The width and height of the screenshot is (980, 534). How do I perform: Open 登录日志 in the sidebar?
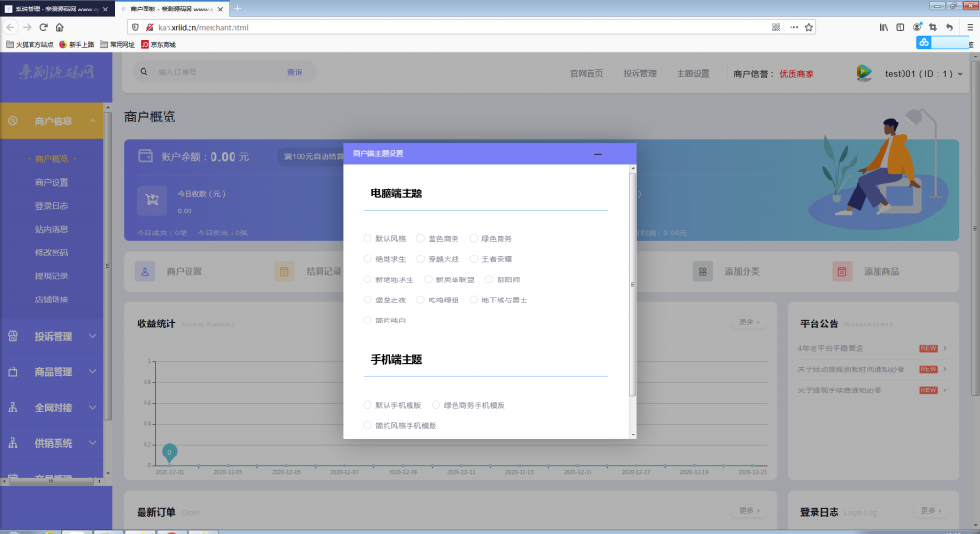52,206
